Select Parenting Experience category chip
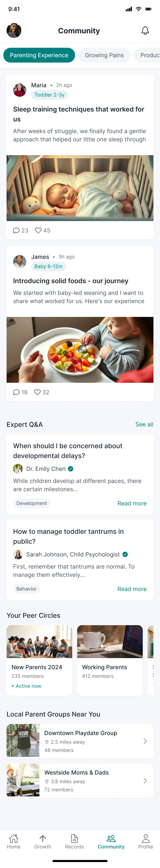 (39, 55)
